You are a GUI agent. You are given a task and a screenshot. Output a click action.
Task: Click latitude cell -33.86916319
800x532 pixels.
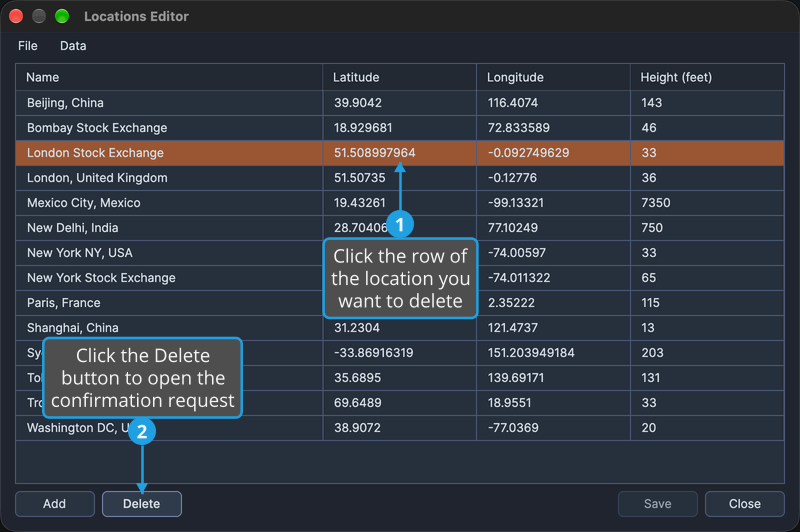[x=399, y=353]
